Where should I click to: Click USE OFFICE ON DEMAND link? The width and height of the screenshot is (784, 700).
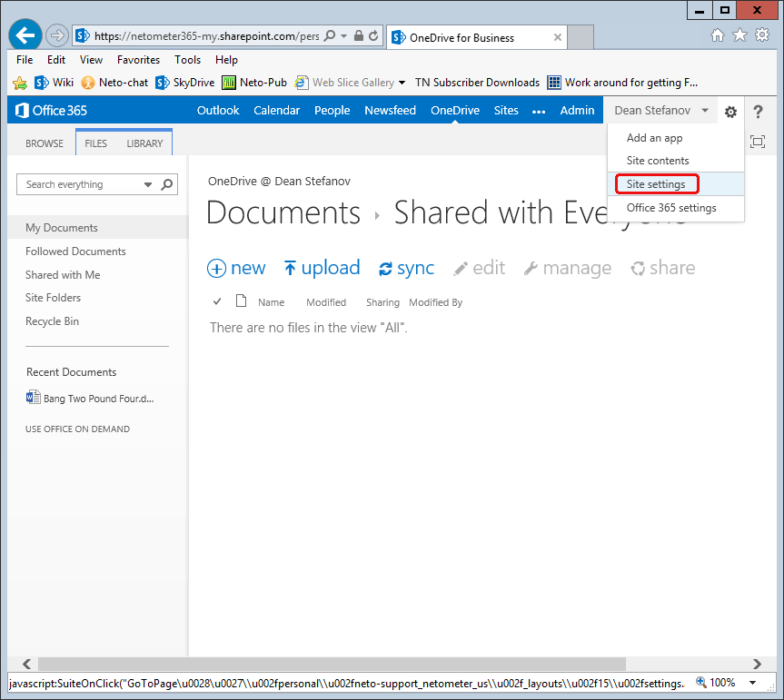(77, 429)
